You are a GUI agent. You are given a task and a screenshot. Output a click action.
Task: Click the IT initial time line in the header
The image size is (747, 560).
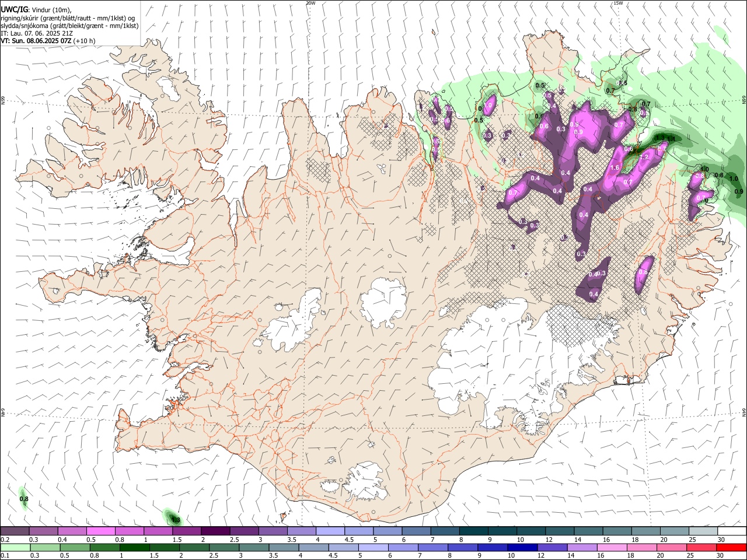tap(37, 33)
